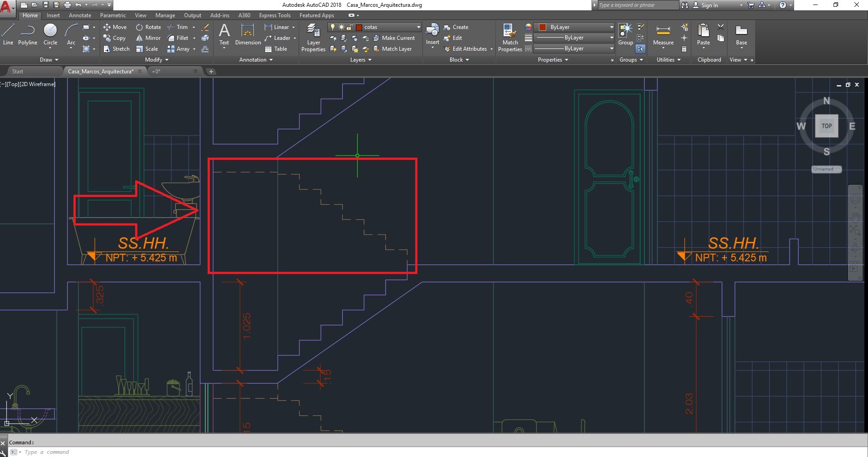
Task: Expand the Modify panel flyout
Action: [x=157, y=60]
